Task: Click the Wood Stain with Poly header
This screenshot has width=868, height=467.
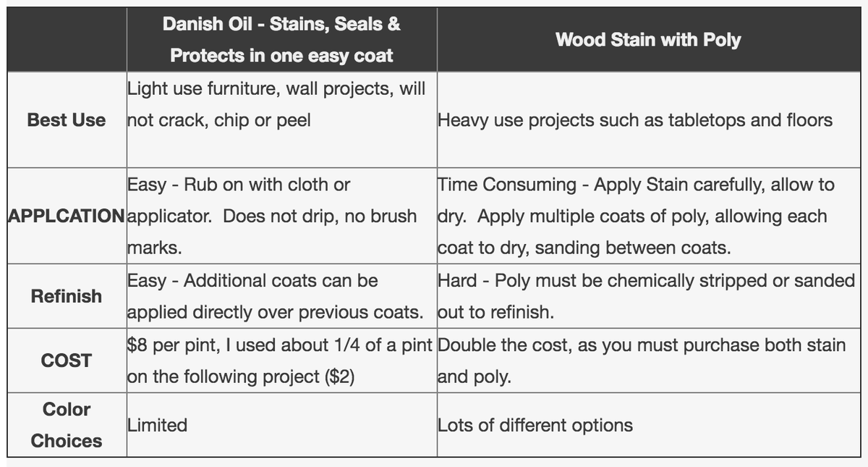Action: [648, 40]
